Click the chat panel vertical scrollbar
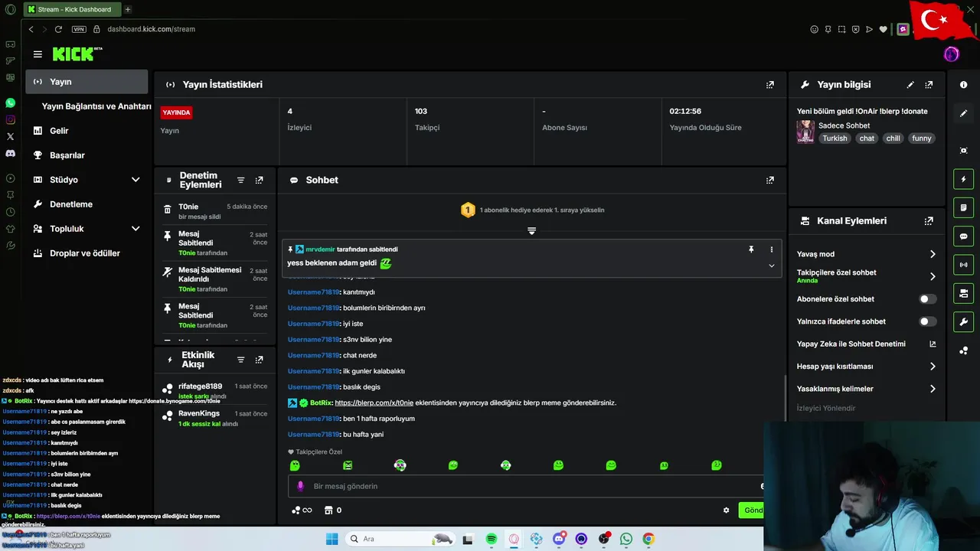The image size is (980, 551). point(786,398)
